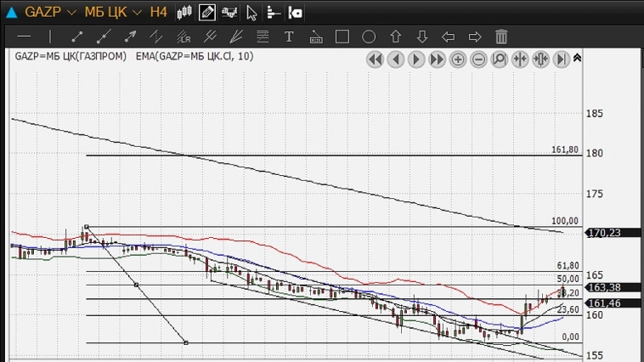This screenshot has height=362, width=644.
Task: Select the horizontal line drawing tool
Action: tap(24, 37)
